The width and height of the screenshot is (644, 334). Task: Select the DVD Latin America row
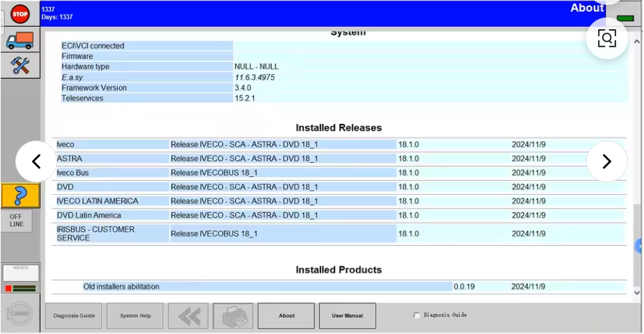coord(88,216)
